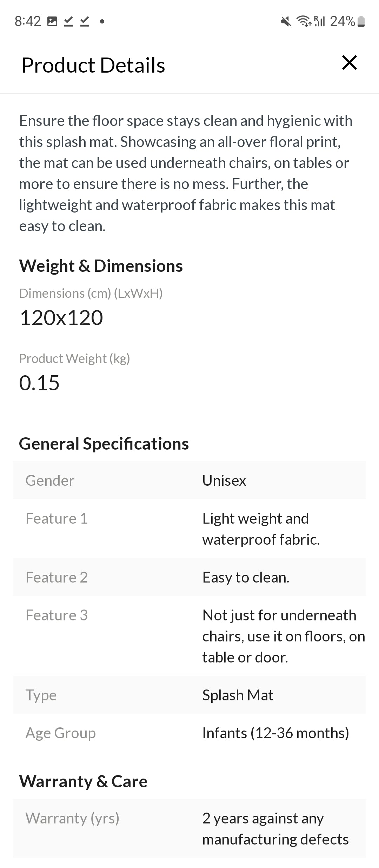Tap the Weight & Dimensions heading
Viewport: 379px width, 868px height.
coord(101,266)
